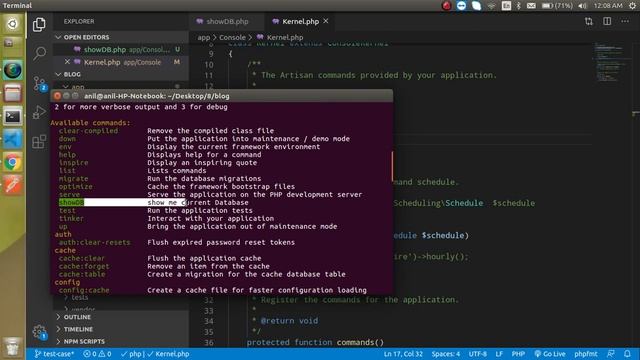This screenshot has width=640, height=360.
Task: Change file encoding via UTF-8
Action: (x=478, y=354)
